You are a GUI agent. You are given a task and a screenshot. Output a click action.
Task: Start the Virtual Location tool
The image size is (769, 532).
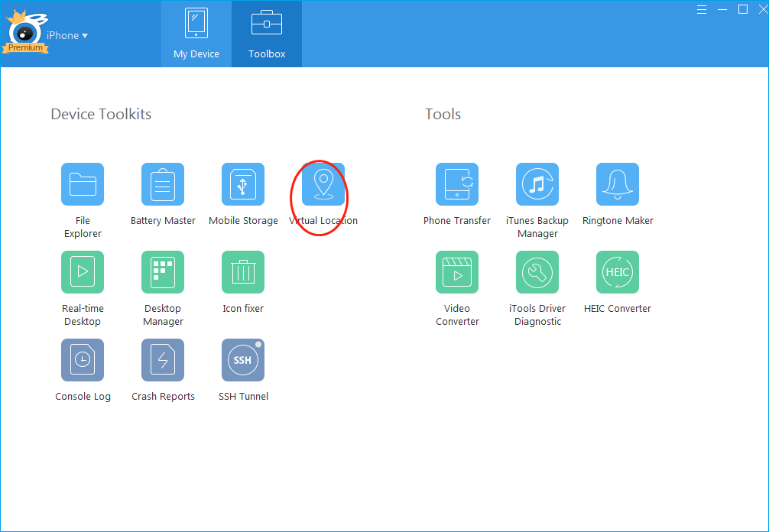[x=323, y=184]
